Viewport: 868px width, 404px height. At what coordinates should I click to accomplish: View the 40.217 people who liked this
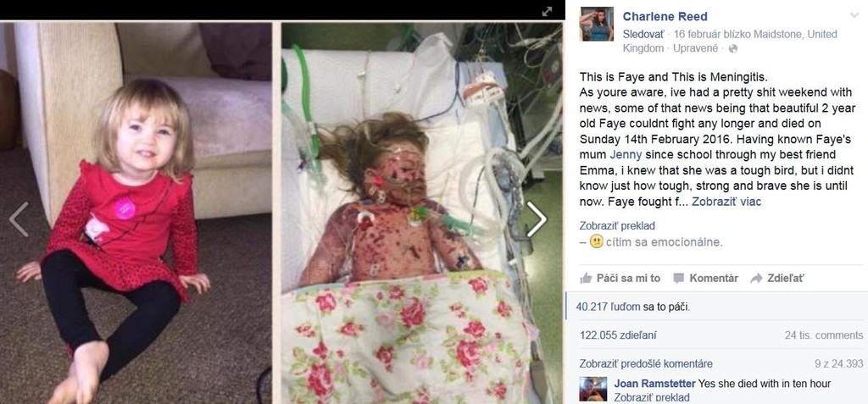pos(609,307)
